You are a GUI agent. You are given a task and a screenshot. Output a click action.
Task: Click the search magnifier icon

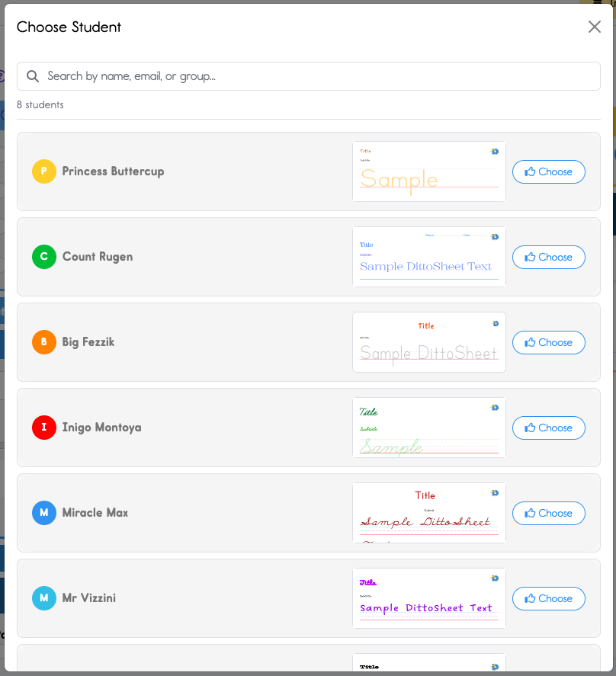(33, 75)
